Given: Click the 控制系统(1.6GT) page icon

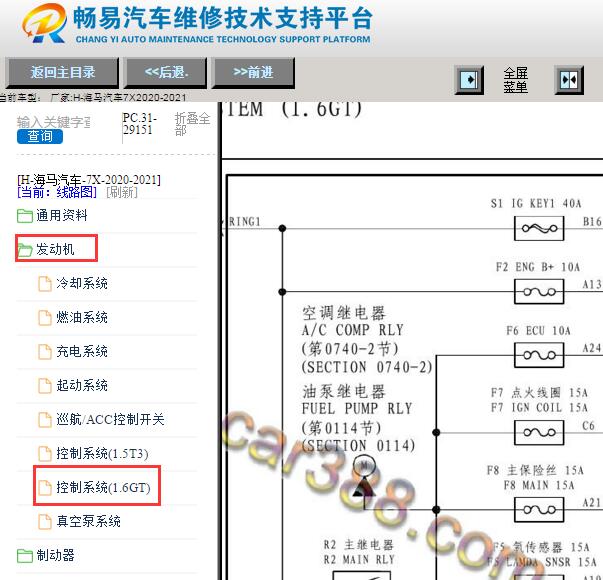Looking at the screenshot, I should click(x=45, y=488).
